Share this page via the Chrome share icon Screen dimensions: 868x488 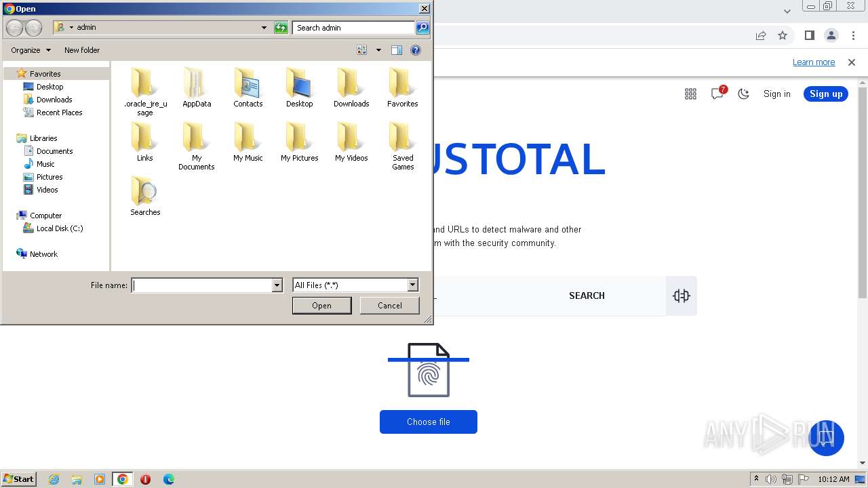click(x=761, y=35)
